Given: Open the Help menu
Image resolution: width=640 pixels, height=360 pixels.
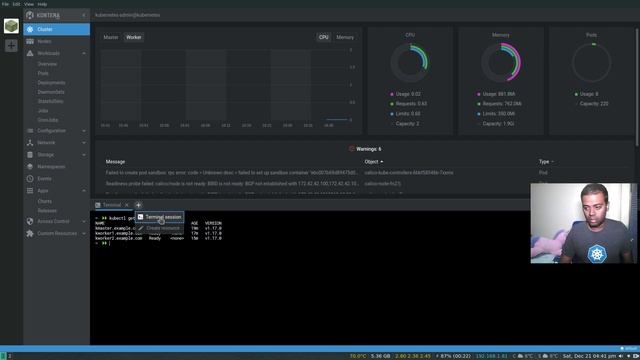Looking at the screenshot, I should tap(42, 4).
